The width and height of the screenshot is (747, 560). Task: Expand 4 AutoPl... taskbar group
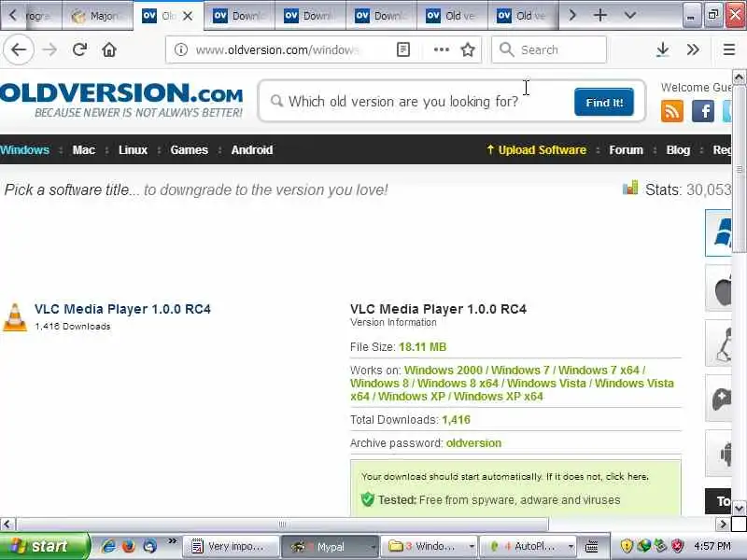pos(529,546)
